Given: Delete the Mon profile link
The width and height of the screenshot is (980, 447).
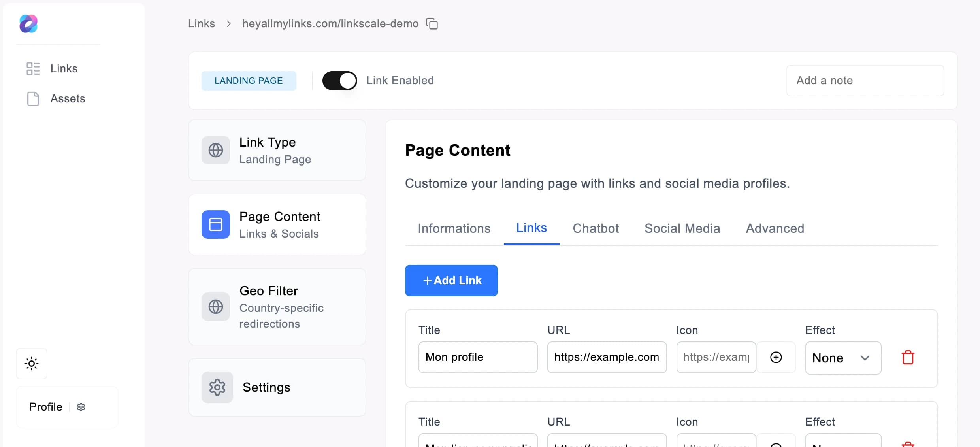Looking at the screenshot, I should click(x=908, y=357).
